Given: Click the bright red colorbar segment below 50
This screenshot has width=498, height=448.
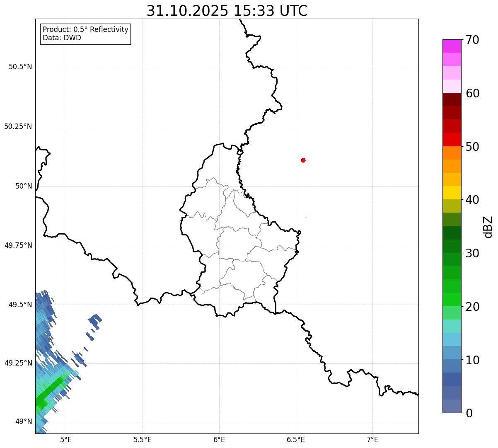Looking at the screenshot, I should 452,140.
